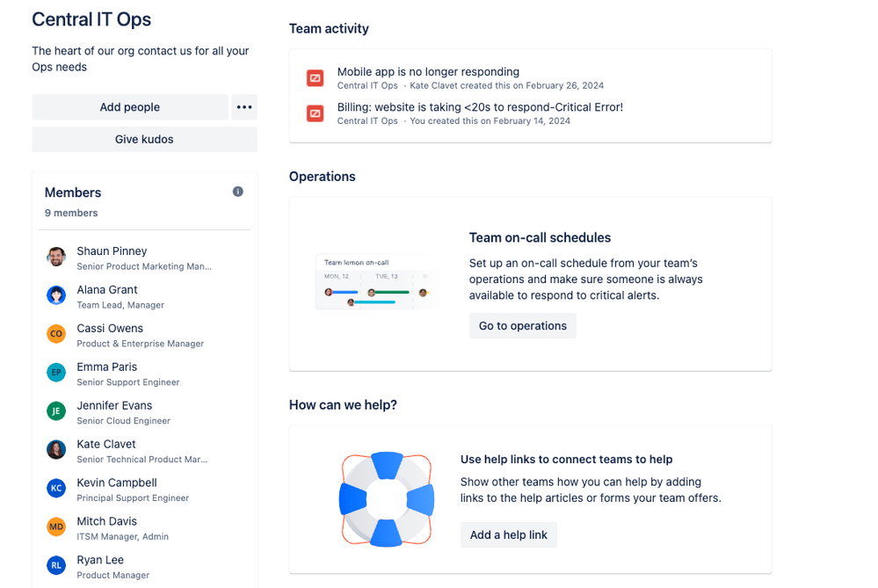Click Kate Clavet's profile photo
The height and width of the screenshot is (588, 878).
click(x=56, y=450)
